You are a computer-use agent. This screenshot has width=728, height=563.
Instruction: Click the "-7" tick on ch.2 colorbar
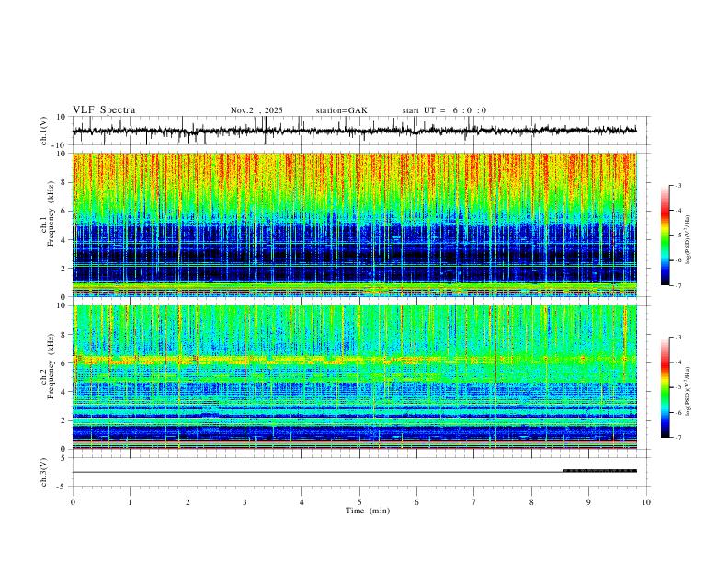point(678,437)
